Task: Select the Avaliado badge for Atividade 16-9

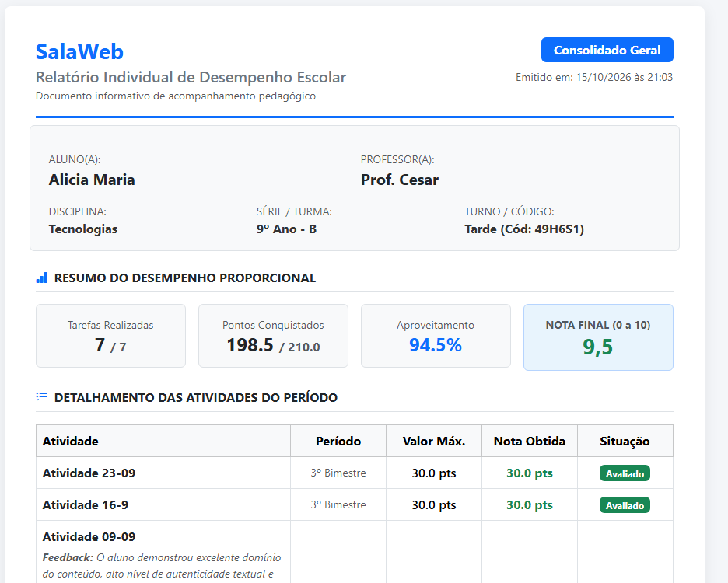Action: pos(625,505)
